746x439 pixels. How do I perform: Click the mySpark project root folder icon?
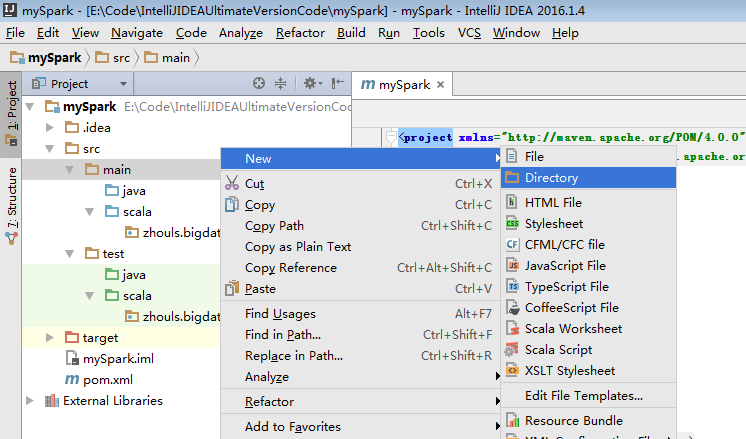click(52, 106)
